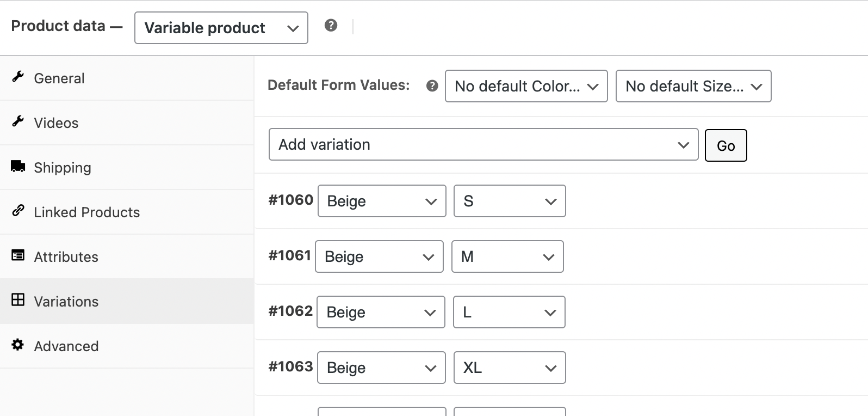Image resolution: width=868 pixels, height=416 pixels.
Task: Open the Beige color dropdown for #1063
Action: click(381, 368)
